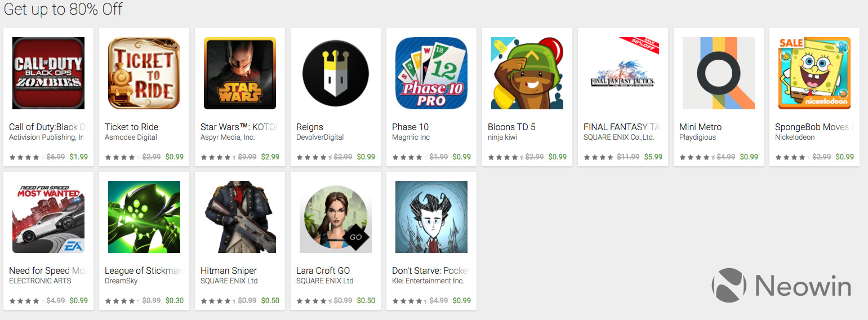
Task: Select the SpongeBob Moves In icon
Action: 814,73
